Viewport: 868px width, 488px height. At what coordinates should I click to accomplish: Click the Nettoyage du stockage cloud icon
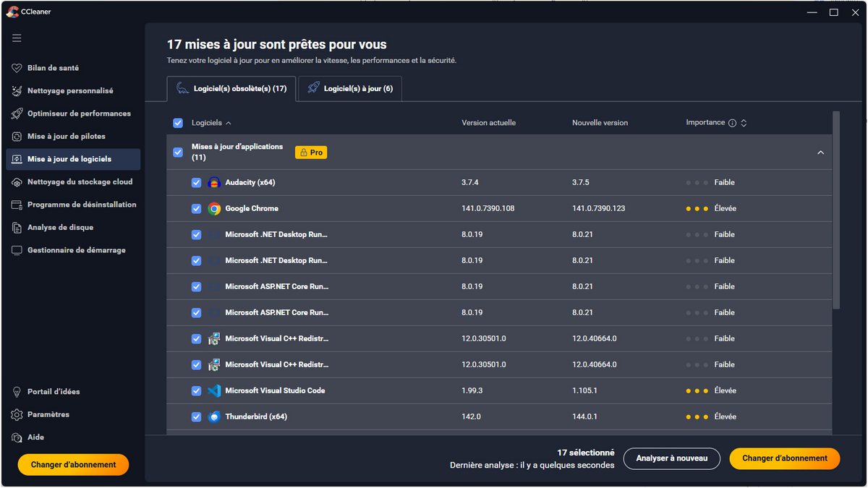point(17,182)
